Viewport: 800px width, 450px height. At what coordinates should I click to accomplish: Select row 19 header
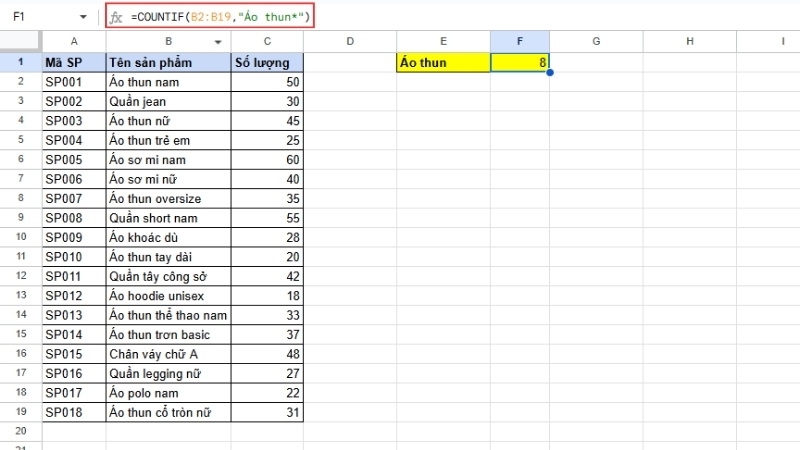tap(20, 412)
